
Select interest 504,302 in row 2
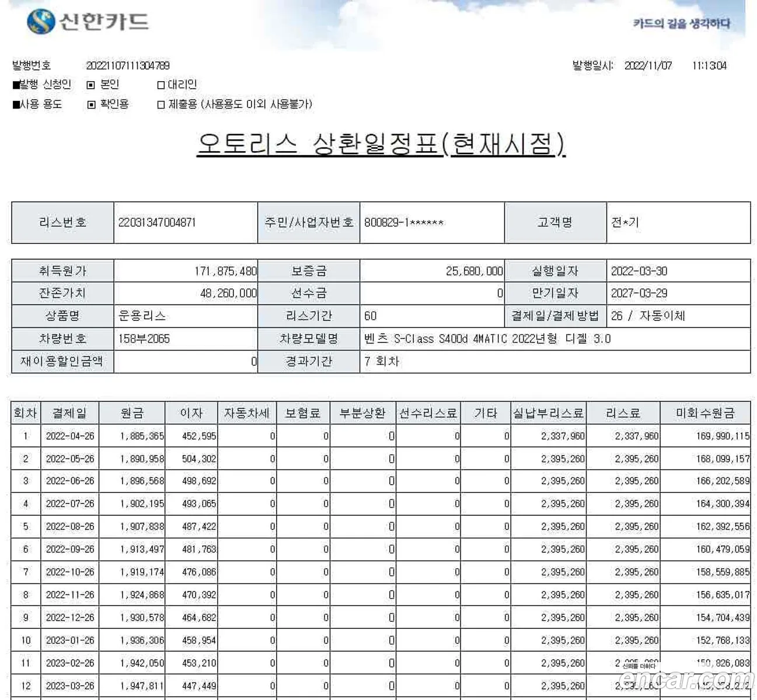[199, 459]
